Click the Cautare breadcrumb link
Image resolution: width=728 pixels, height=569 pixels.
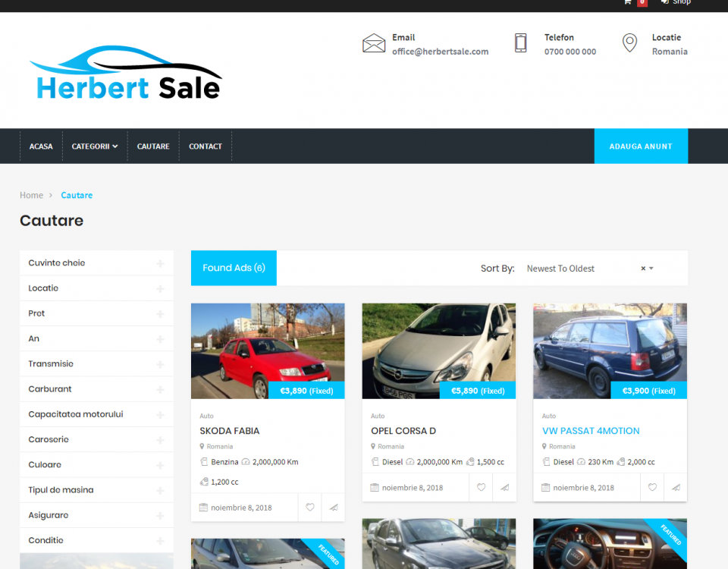pyautogui.click(x=77, y=195)
